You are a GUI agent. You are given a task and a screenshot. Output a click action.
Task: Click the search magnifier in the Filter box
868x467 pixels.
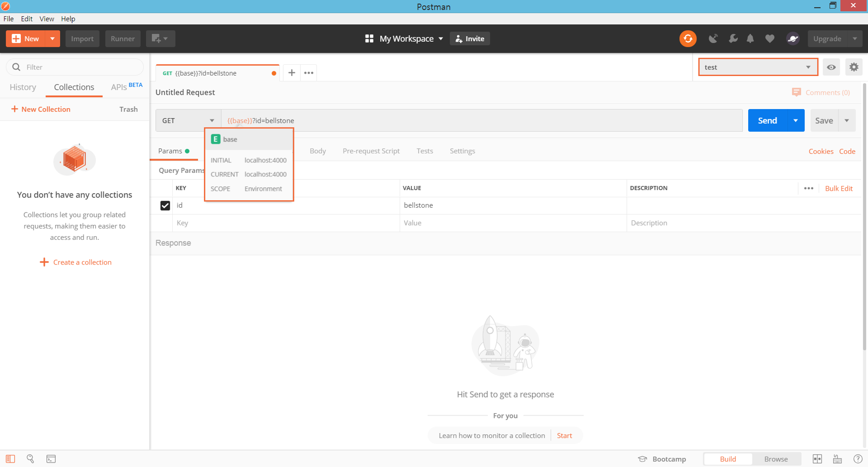coord(16,67)
